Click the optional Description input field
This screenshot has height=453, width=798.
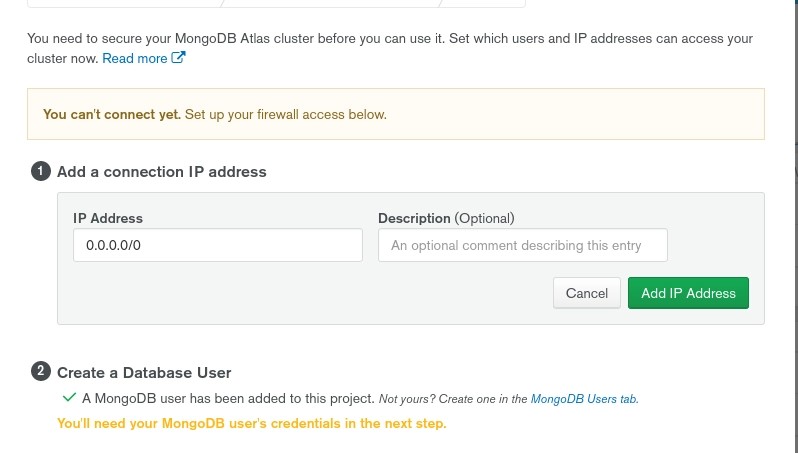click(523, 245)
